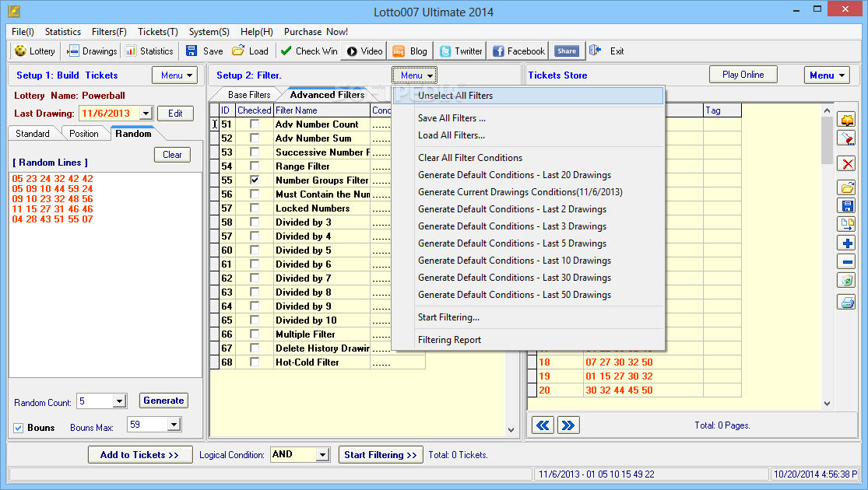Open the Lottery toolbar item

(35, 51)
